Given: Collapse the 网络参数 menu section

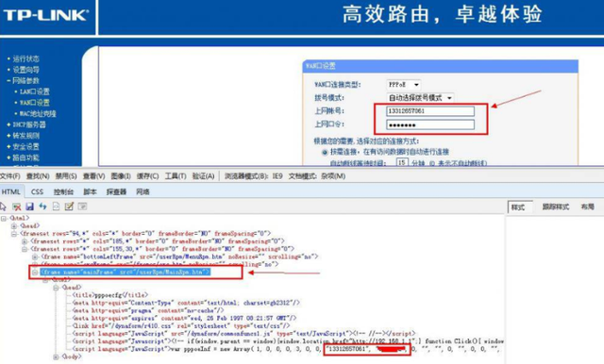Looking at the screenshot, I should (25, 81).
